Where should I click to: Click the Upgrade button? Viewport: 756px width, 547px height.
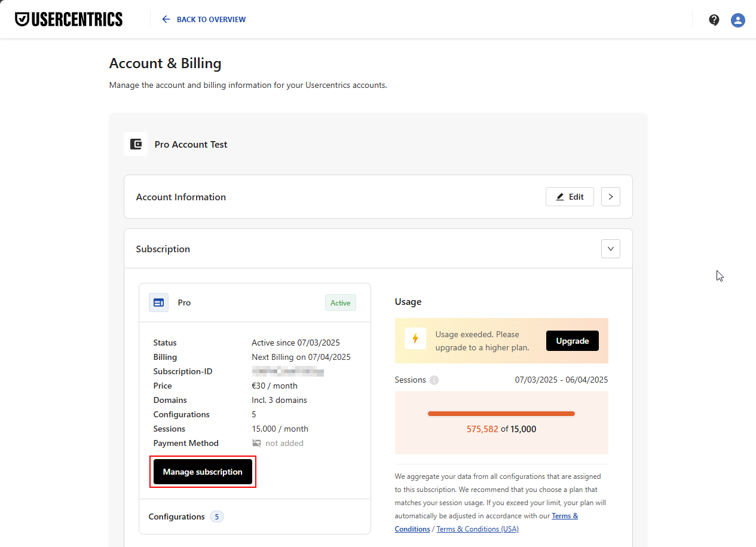(573, 341)
